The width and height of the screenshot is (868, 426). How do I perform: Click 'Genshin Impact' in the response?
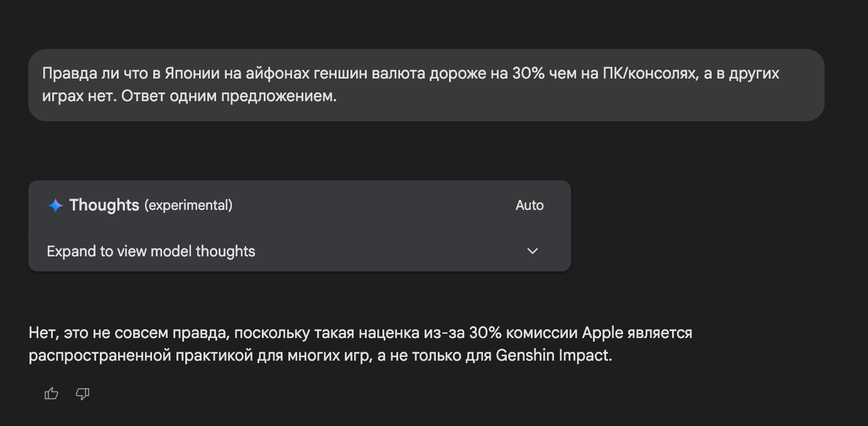pos(553,356)
